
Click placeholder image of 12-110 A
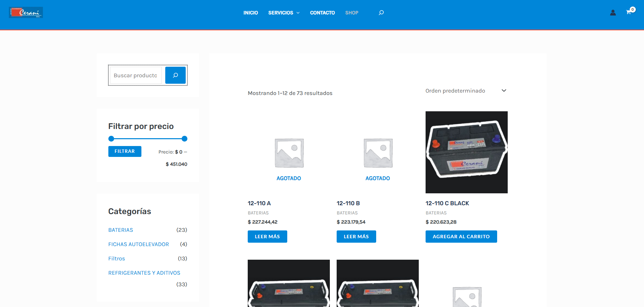(289, 153)
